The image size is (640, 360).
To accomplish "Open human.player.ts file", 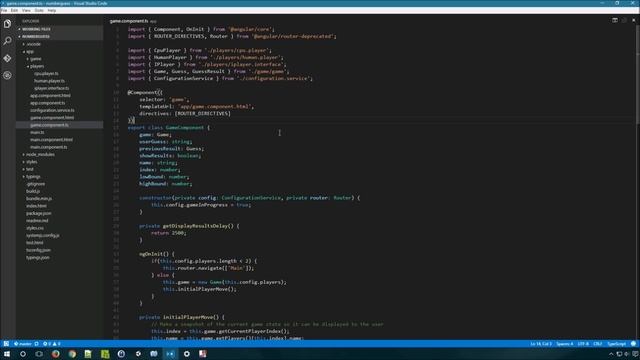I will click(x=49, y=81).
